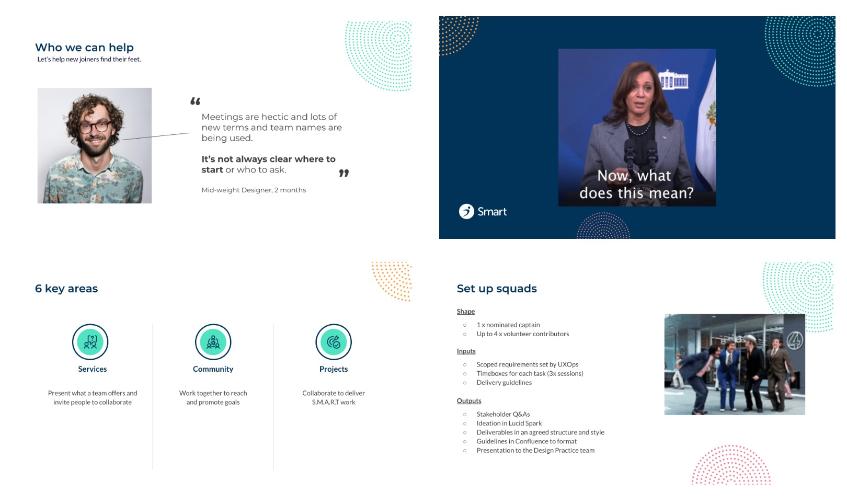
Task: Select the designer portrait photo
Action: pos(95,145)
